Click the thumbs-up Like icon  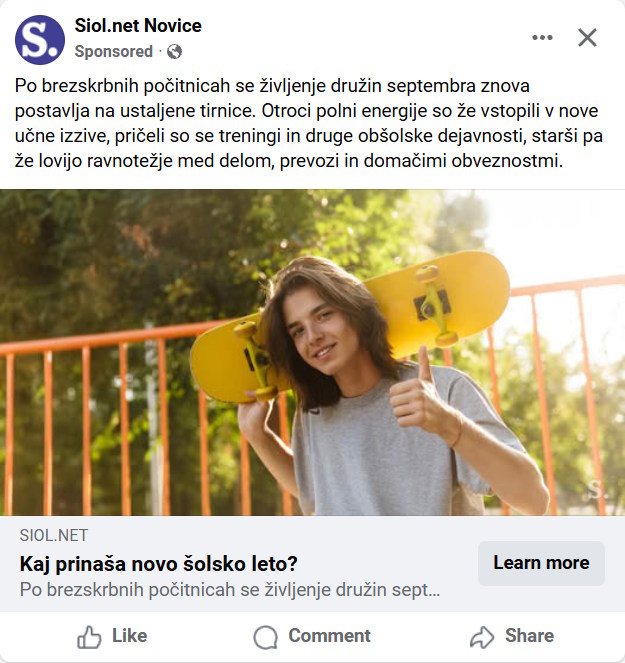89,637
